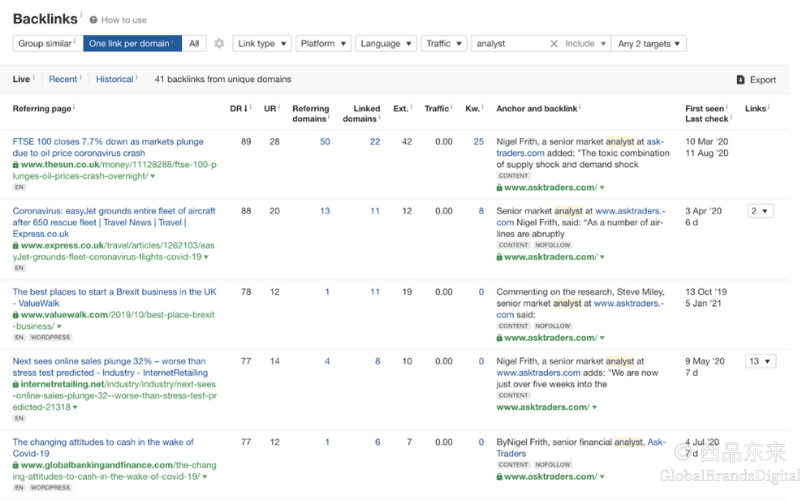Click the Export file icon
The image size is (800, 500).
click(740, 80)
